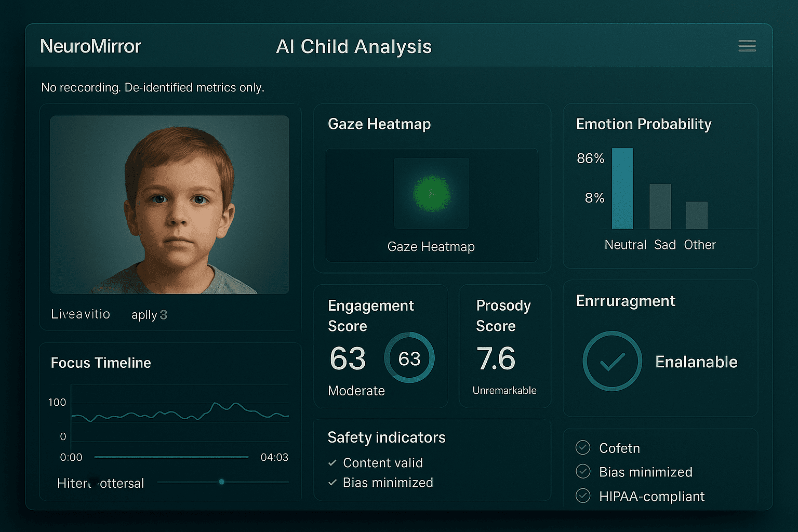Click the child portrait thumbnail
This screenshot has width=798, height=532.
[x=169, y=204]
